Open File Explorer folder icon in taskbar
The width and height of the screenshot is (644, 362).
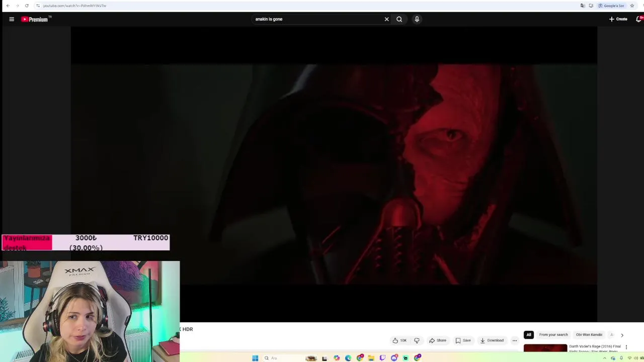(371, 358)
